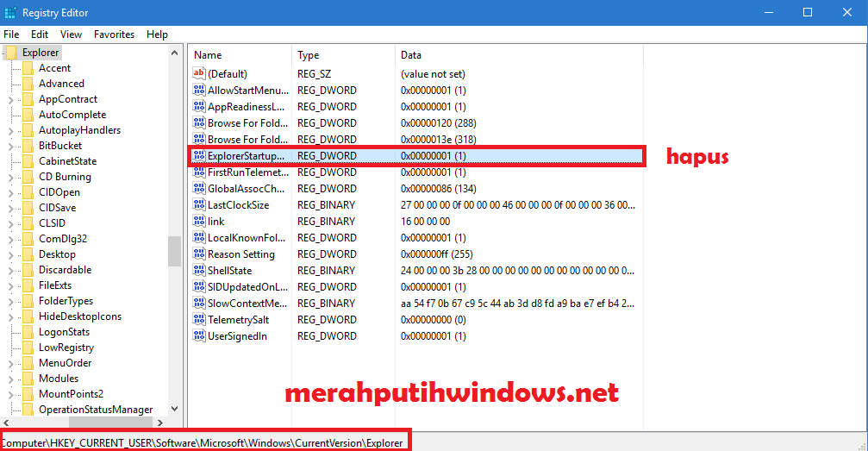Image resolution: width=868 pixels, height=451 pixels.
Task: Click the LastClockSize binary value icon
Action: pos(199,204)
